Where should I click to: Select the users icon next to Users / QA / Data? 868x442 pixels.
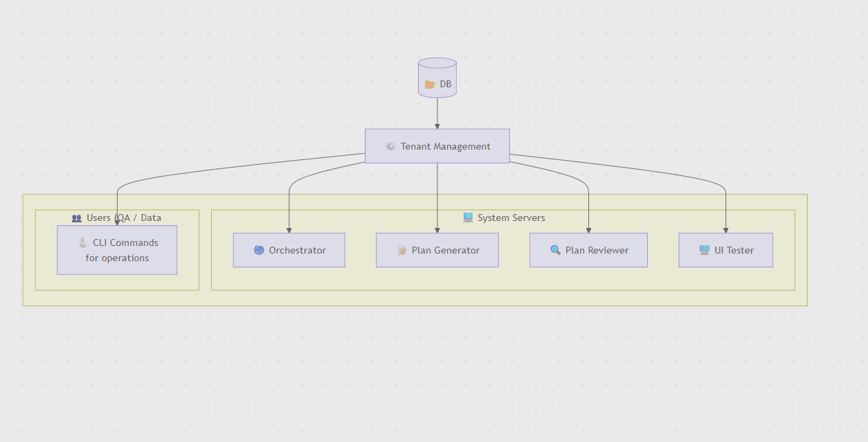pos(77,218)
